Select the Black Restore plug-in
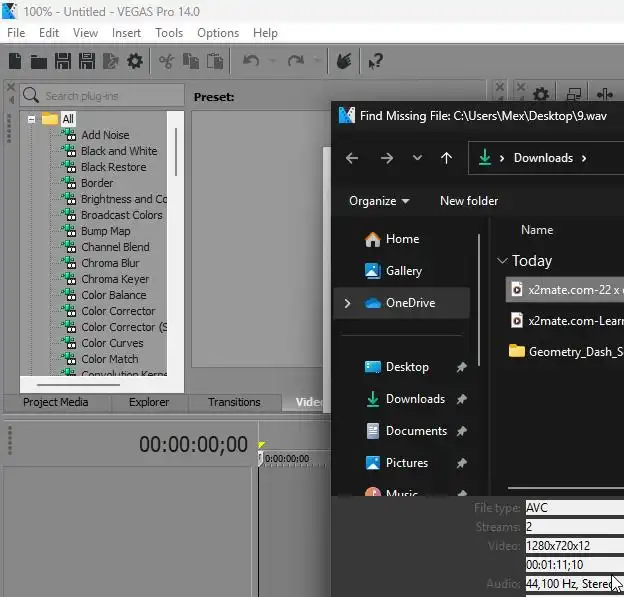 113,167
